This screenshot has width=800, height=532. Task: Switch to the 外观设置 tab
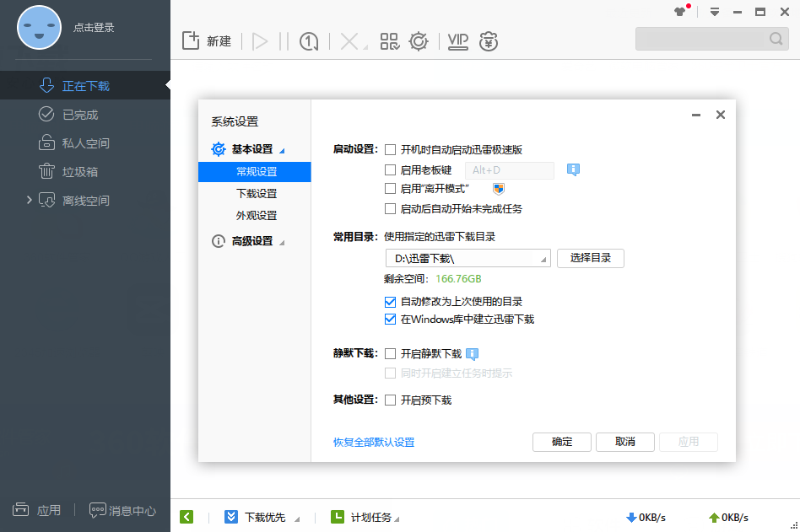point(254,215)
